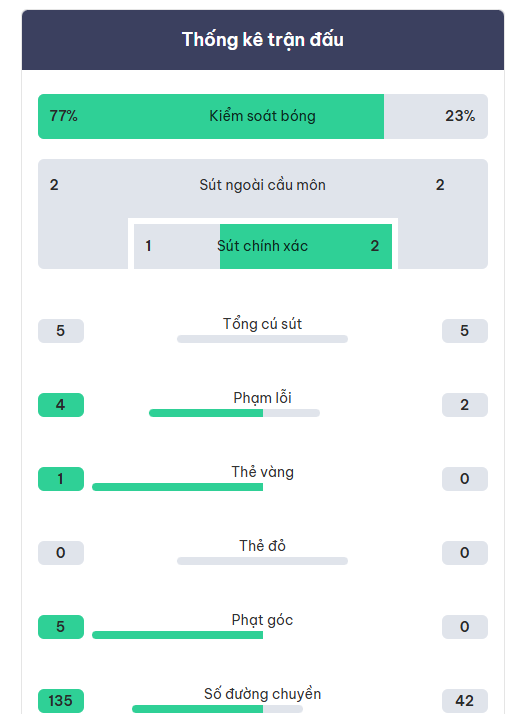Click the Phạm lỗi green badge 4
Viewport: 517px width, 714px height.
pyautogui.click(x=61, y=405)
